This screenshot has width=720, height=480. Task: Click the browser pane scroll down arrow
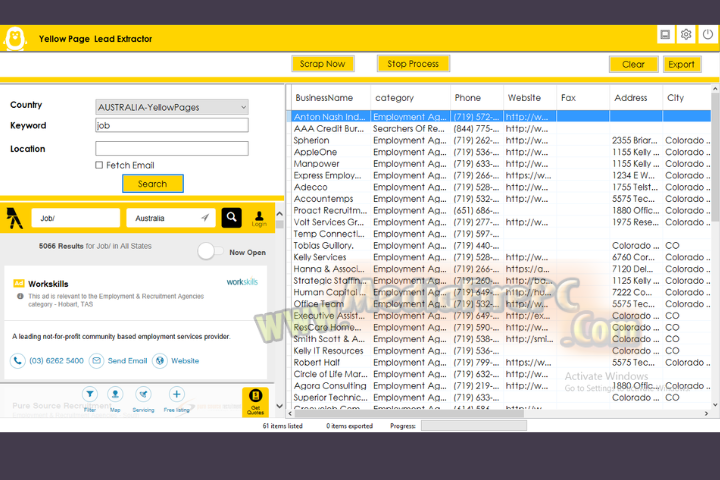click(x=279, y=406)
